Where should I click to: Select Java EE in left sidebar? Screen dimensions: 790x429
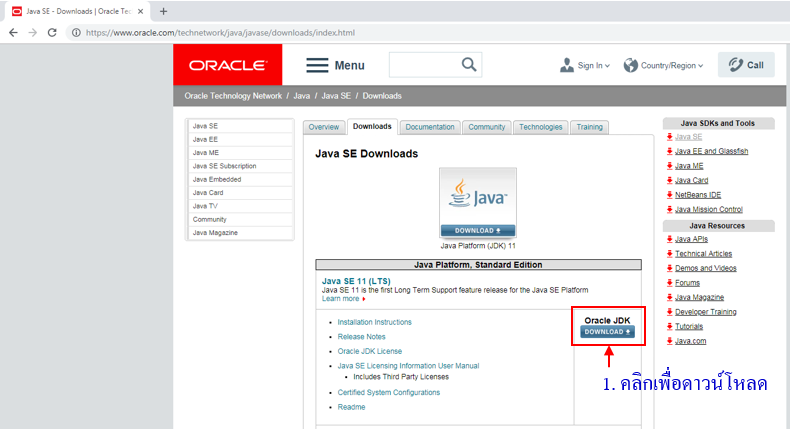pyautogui.click(x=240, y=139)
